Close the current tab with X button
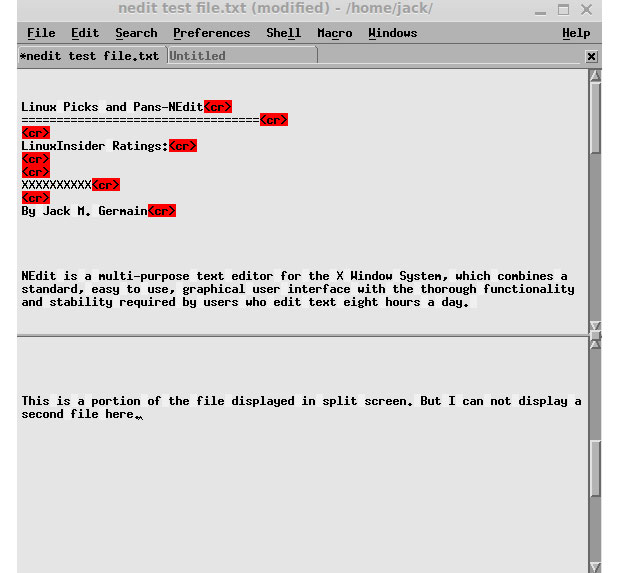Image resolution: width=620 pixels, height=573 pixels. (x=592, y=57)
